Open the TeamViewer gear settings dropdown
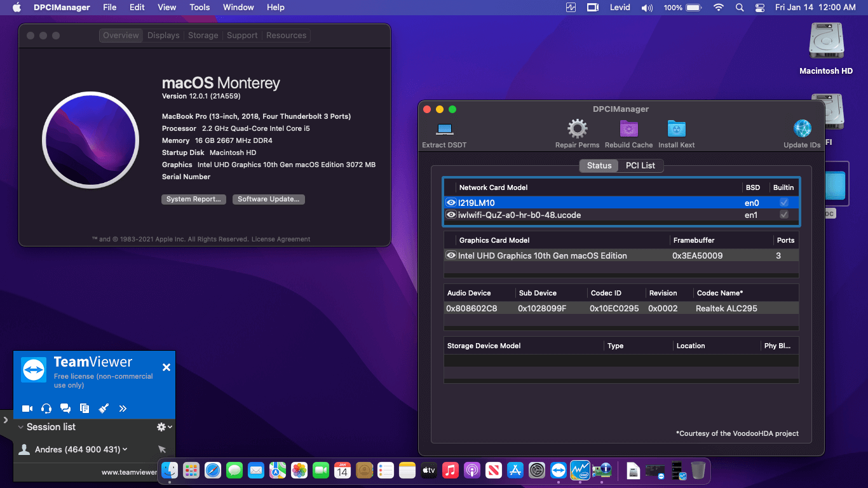 (x=165, y=427)
